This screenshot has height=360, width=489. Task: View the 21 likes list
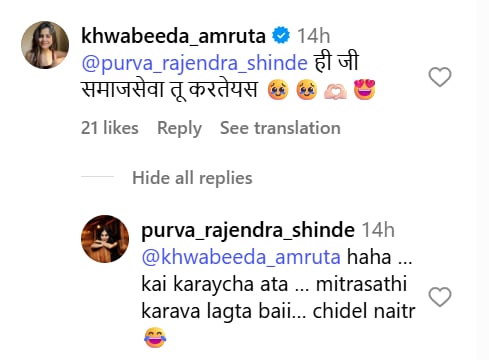pyautogui.click(x=110, y=128)
